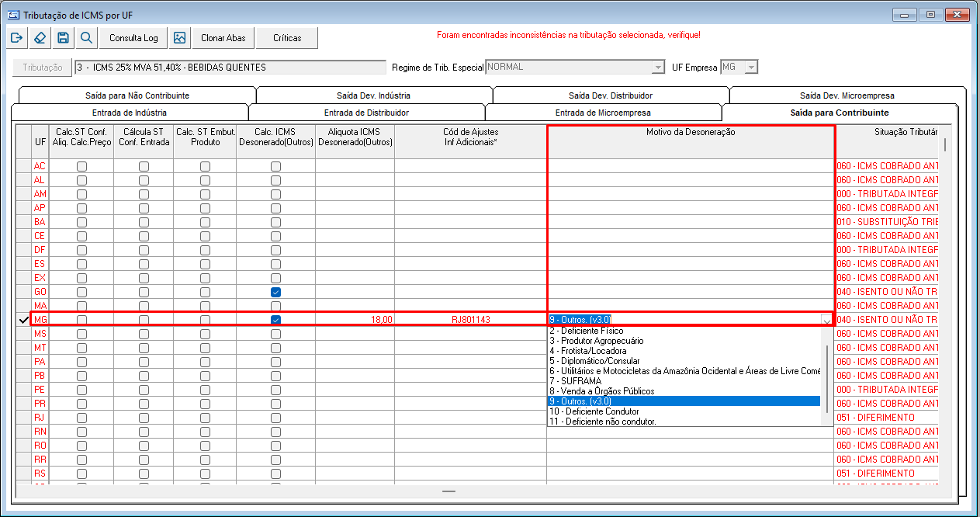Open the Consulta Log button

tap(133, 37)
